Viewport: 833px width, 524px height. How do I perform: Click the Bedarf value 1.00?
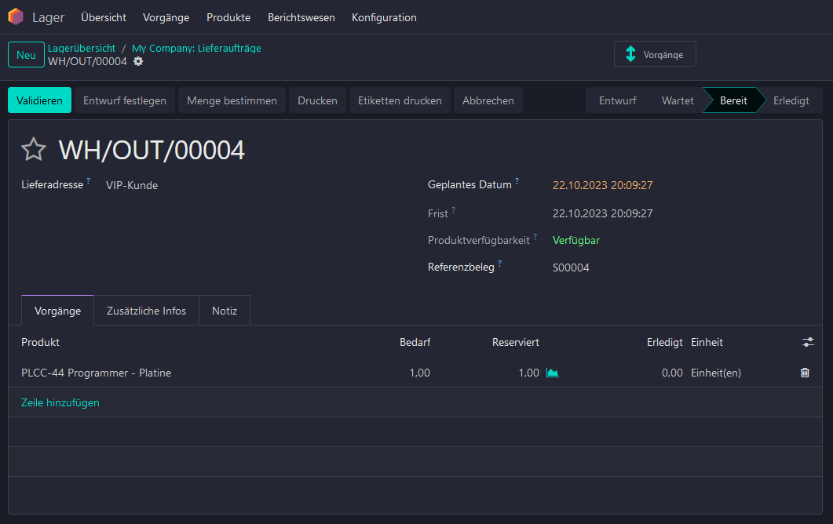(420, 373)
